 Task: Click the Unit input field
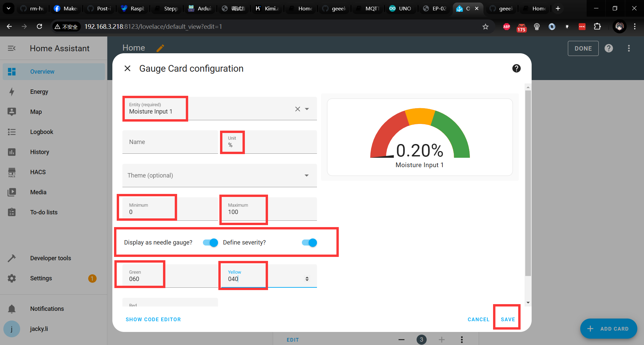click(269, 142)
